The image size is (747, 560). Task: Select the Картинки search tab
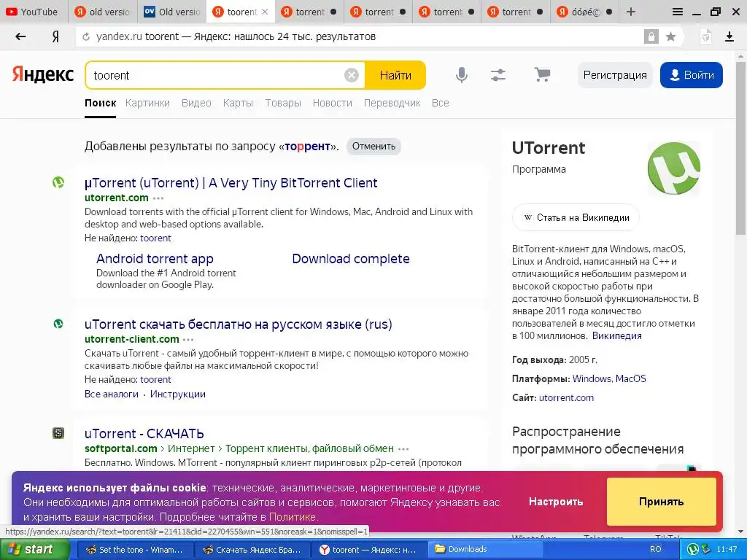click(x=147, y=103)
